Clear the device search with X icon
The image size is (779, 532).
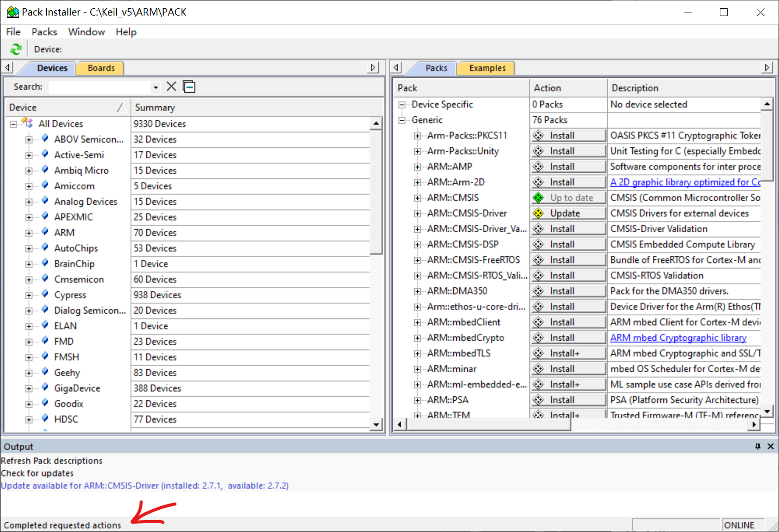click(171, 87)
